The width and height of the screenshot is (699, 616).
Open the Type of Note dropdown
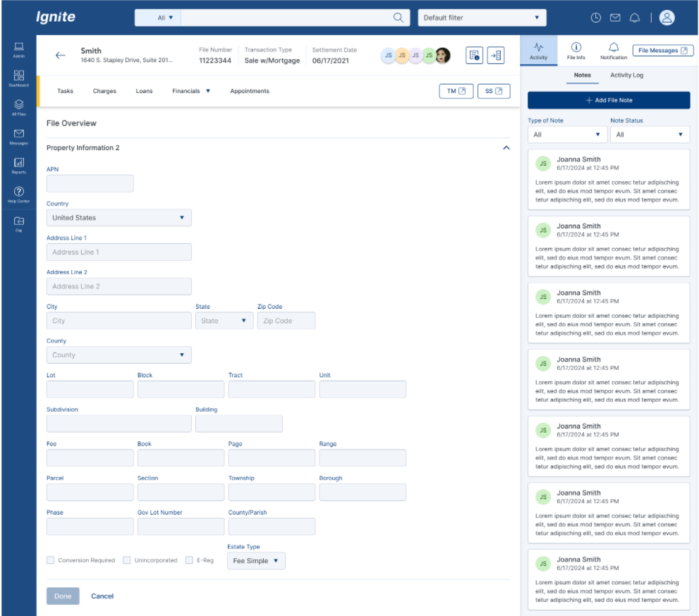click(567, 135)
